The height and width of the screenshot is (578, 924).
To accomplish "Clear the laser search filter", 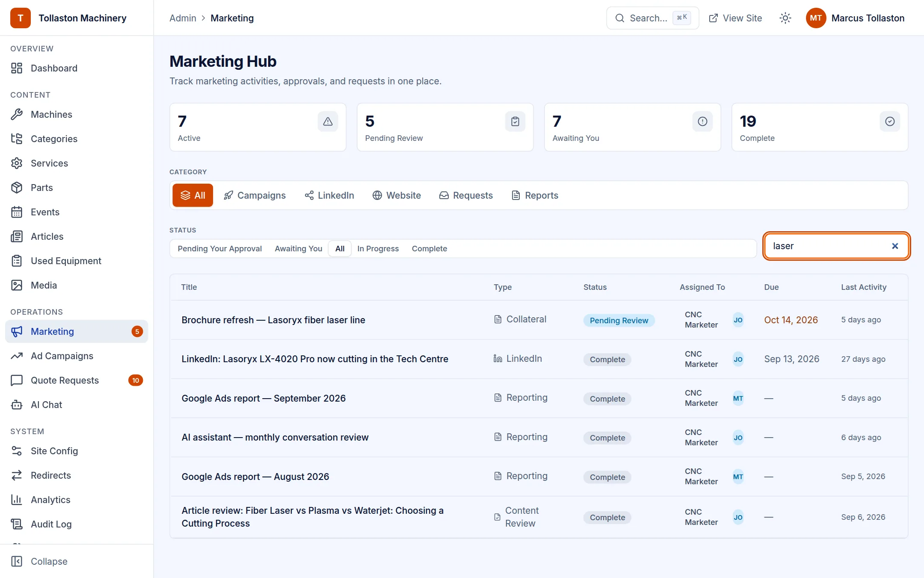I will [x=895, y=246].
